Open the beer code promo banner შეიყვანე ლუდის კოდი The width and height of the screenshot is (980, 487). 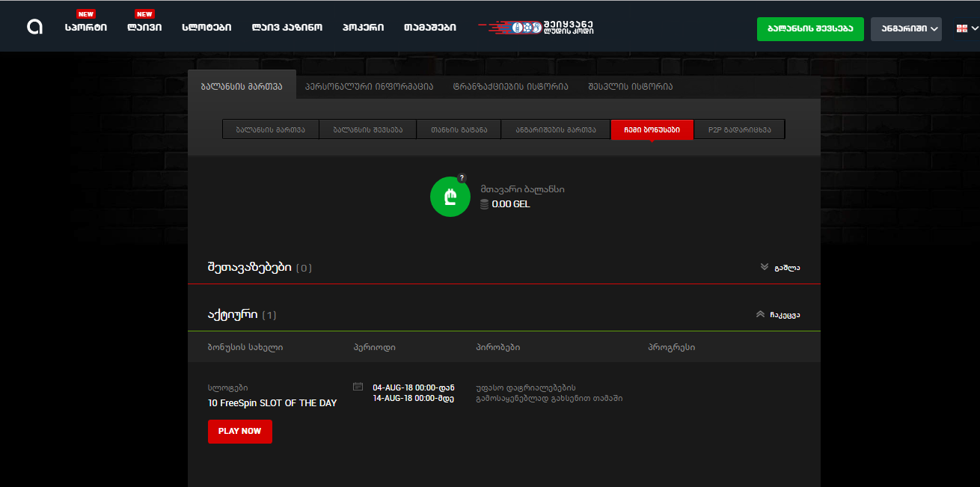536,28
